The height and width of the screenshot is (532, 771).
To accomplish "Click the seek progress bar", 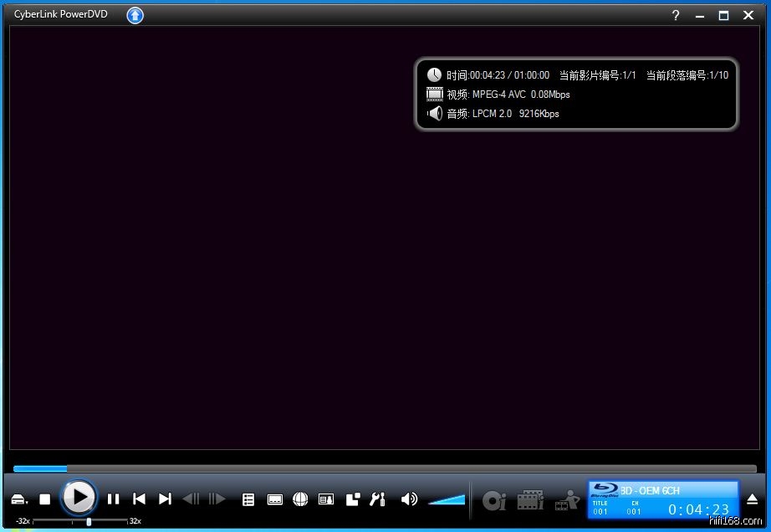I will [x=385, y=468].
